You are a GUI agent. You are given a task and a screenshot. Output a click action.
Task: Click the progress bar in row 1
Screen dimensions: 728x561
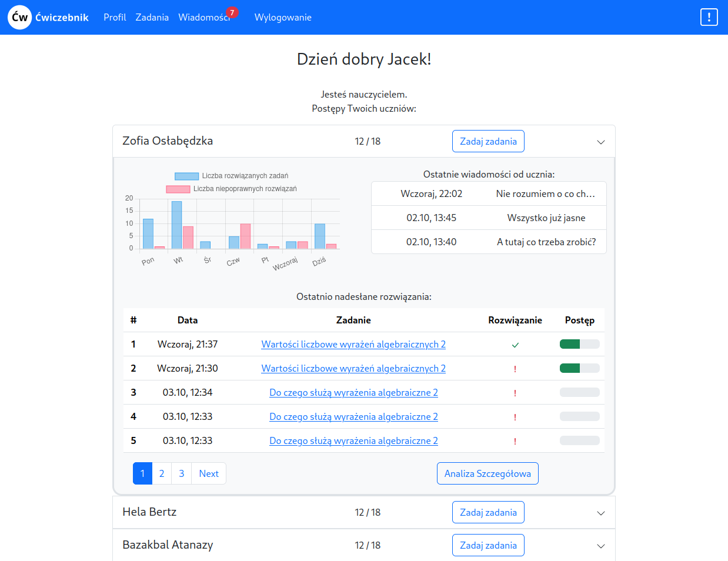pyautogui.click(x=579, y=344)
